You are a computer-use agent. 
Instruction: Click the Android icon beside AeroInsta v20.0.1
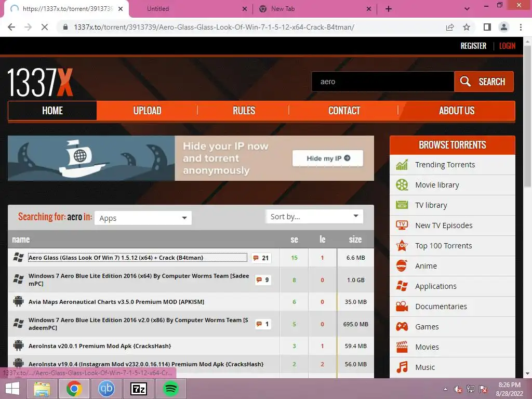18,345
